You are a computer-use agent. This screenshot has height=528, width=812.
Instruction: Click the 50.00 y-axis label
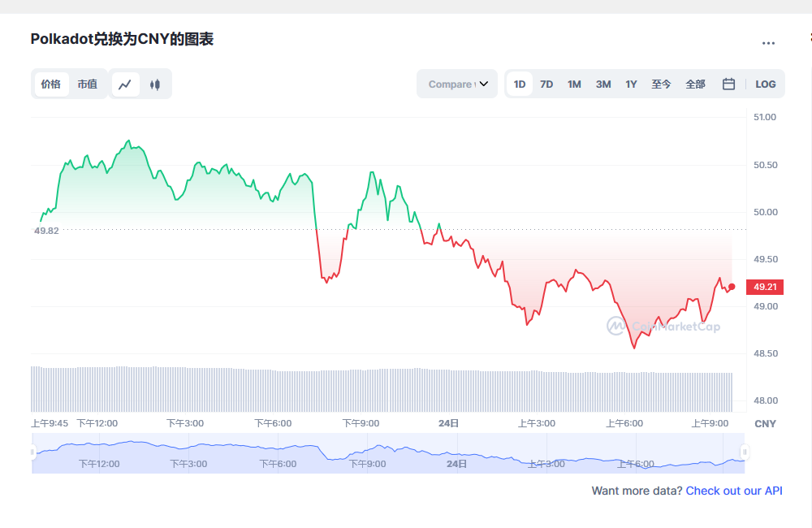766,212
